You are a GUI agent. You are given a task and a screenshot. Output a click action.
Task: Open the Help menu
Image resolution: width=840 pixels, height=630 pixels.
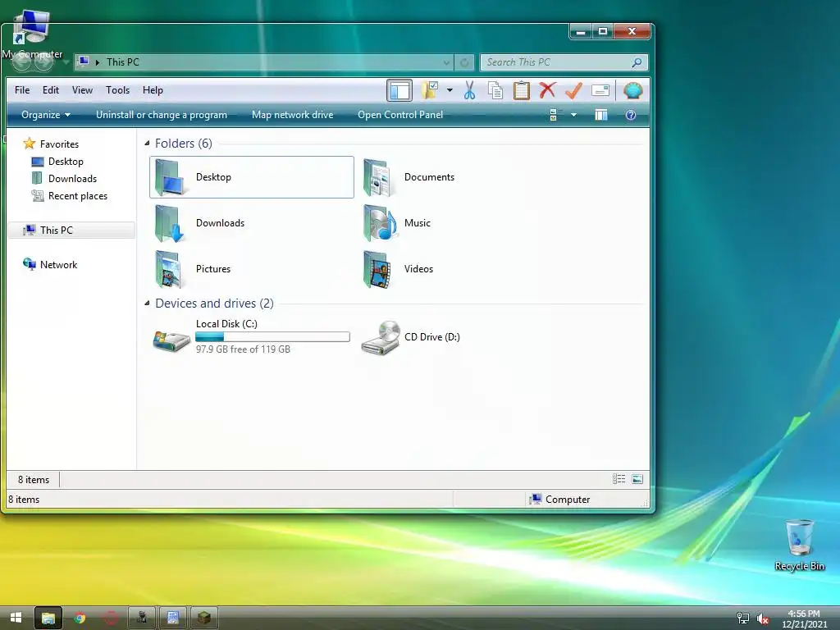(153, 90)
